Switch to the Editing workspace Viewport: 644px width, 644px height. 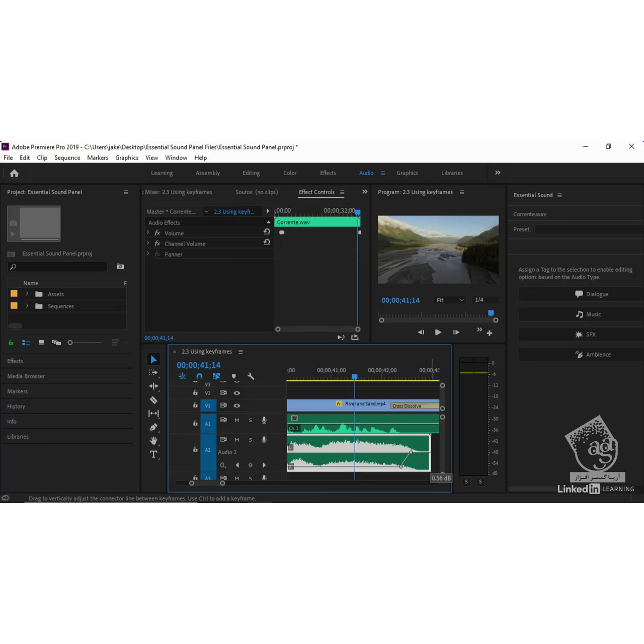point(251,173)
